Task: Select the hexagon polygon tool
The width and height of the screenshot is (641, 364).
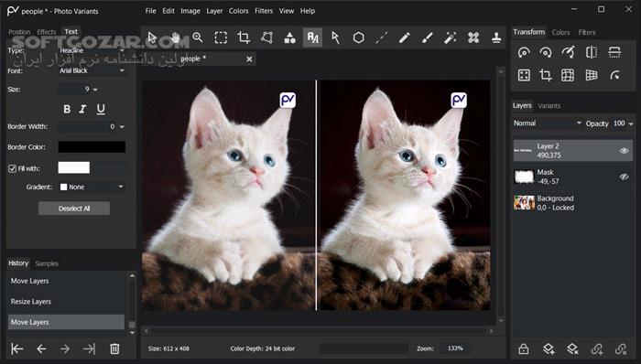Action: [x=359, y=37]
